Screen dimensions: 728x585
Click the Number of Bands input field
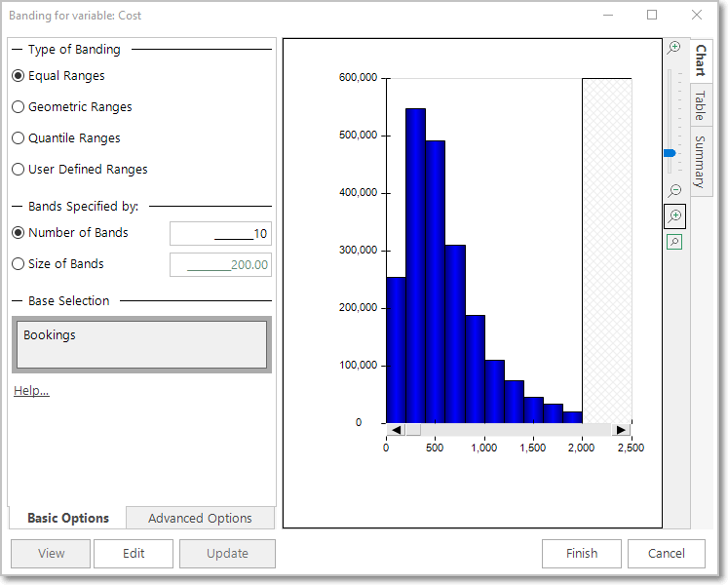point(220,234)
